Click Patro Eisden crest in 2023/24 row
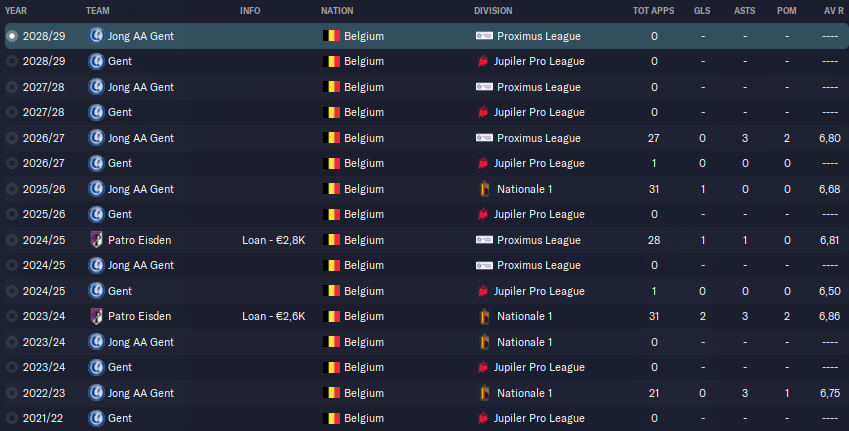The image size is (849, 431). [96, 316]
